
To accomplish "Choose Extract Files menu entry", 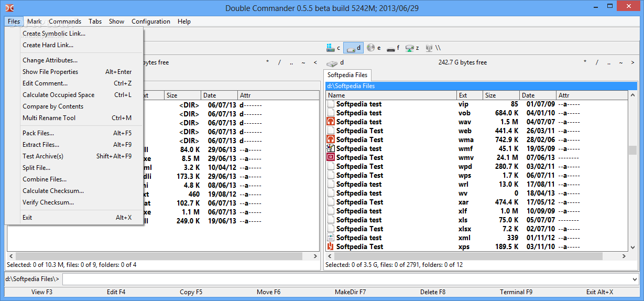I will pos(74,145).
